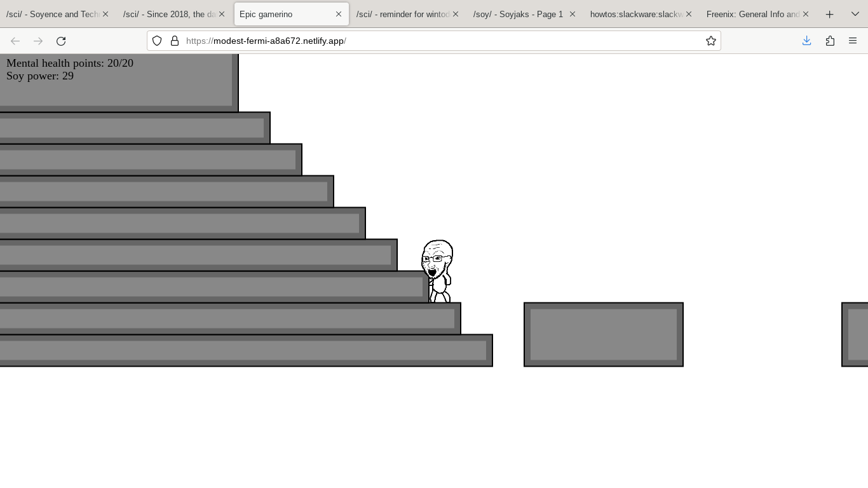Close the howtos:slackware tab
The width and height of the screenshot is (868, 488).
(689, 14)
